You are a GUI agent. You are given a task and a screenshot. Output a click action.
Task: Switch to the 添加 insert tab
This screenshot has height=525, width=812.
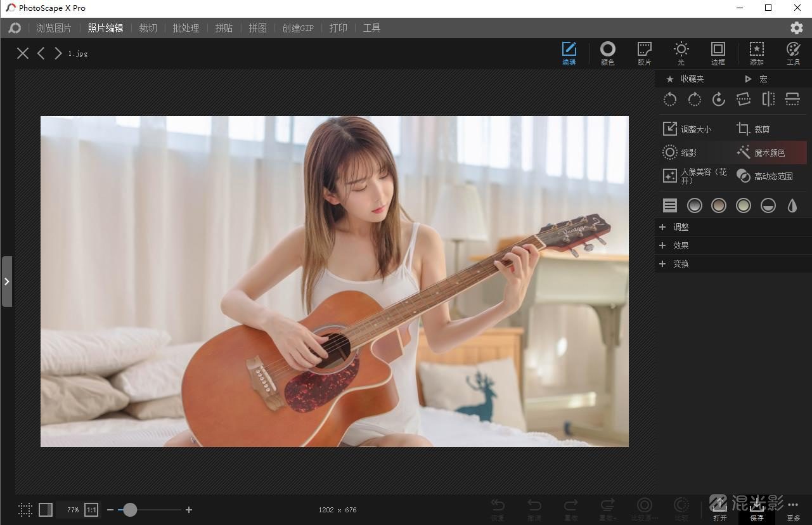[757, 53]
